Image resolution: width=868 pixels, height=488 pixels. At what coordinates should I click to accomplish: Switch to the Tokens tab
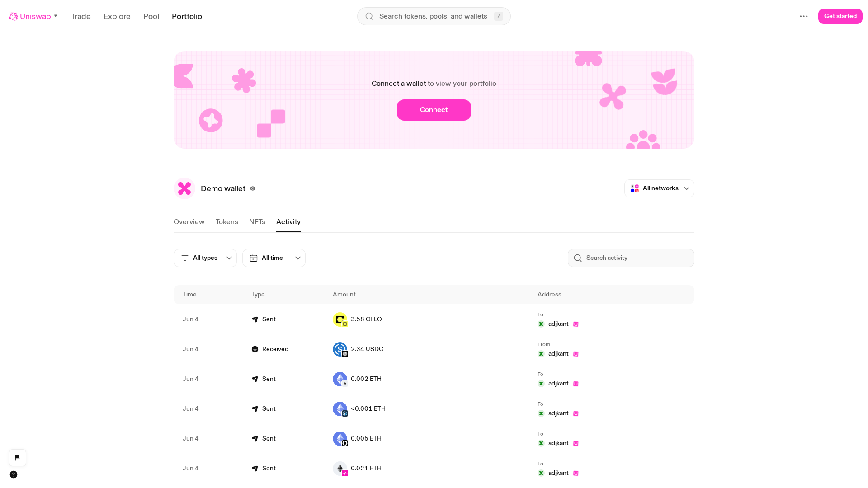(x=227, y=222)
